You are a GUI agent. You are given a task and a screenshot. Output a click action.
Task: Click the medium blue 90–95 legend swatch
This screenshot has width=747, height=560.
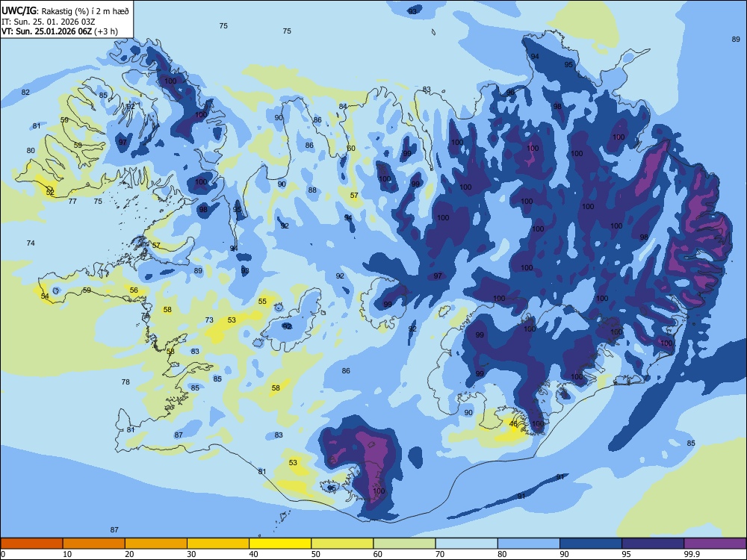click(591, 544)
